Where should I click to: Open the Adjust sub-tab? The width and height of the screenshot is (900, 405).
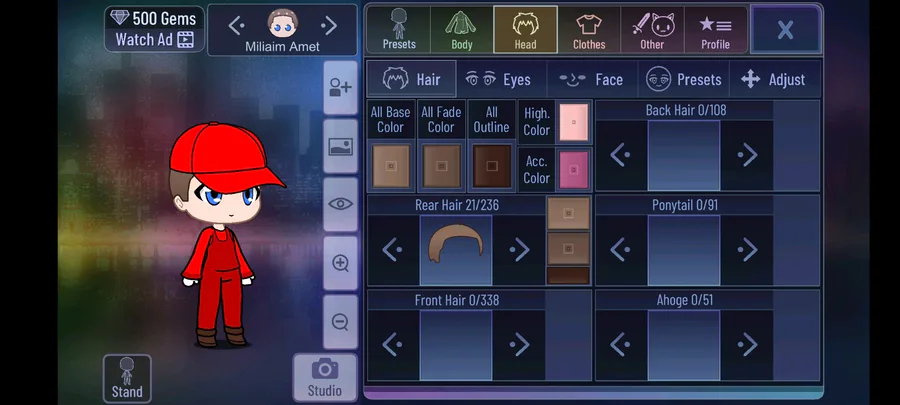click(x=775, y=79)
